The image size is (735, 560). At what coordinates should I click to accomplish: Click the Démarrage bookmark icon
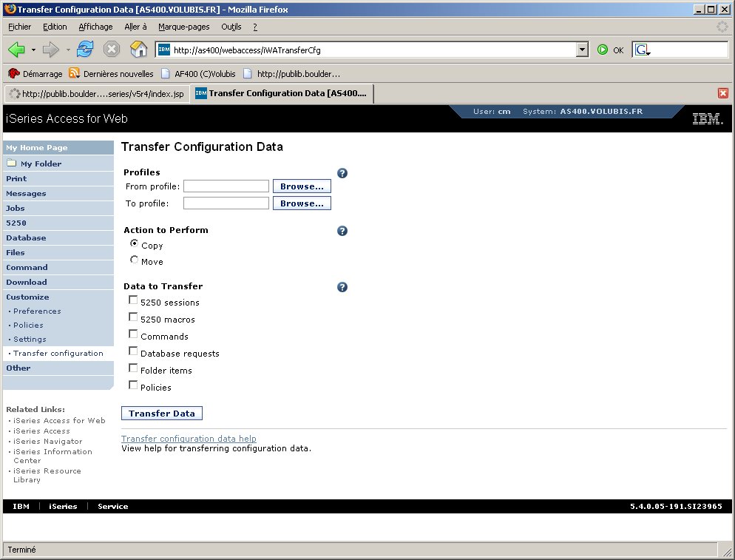click(x=14, y=74)
